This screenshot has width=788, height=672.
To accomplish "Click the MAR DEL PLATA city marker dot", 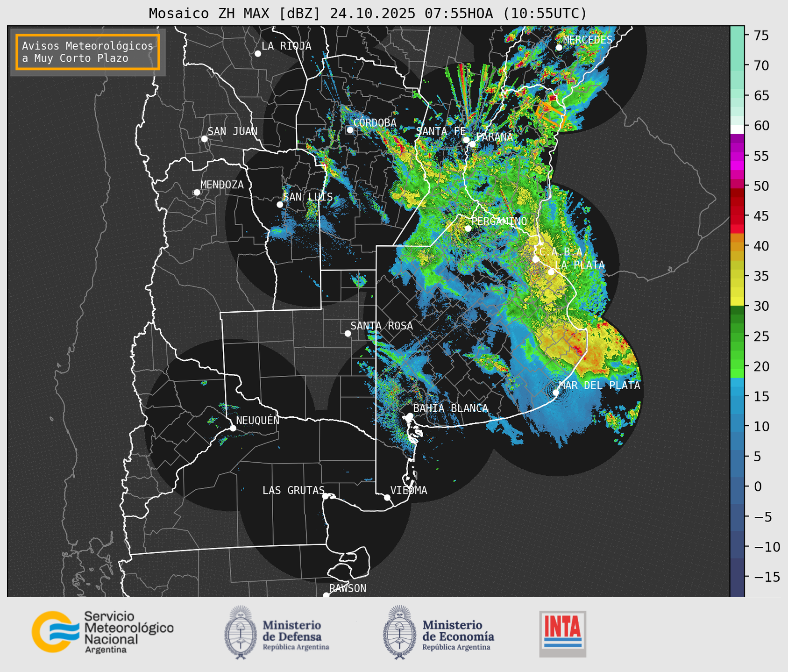I will tap(556, 393).
